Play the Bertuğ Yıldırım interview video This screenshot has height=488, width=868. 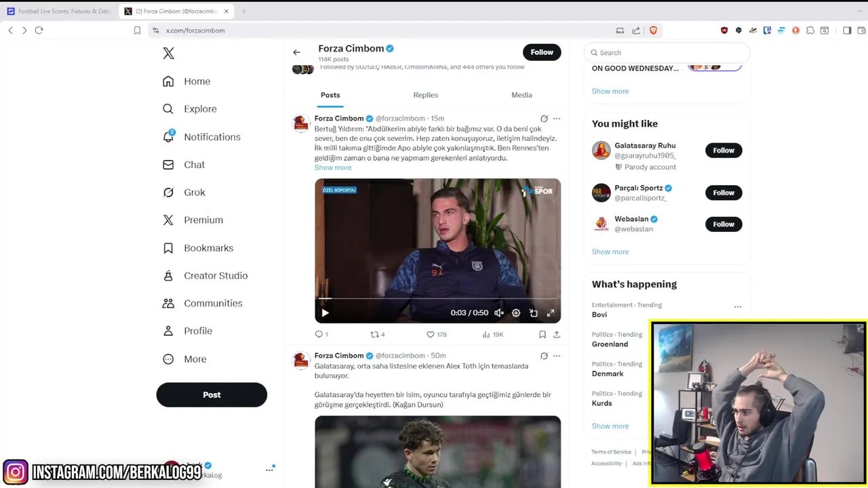click(325, 313)
